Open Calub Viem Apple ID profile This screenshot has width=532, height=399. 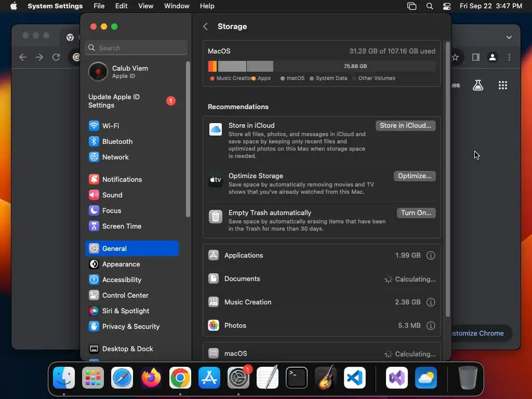131,72
